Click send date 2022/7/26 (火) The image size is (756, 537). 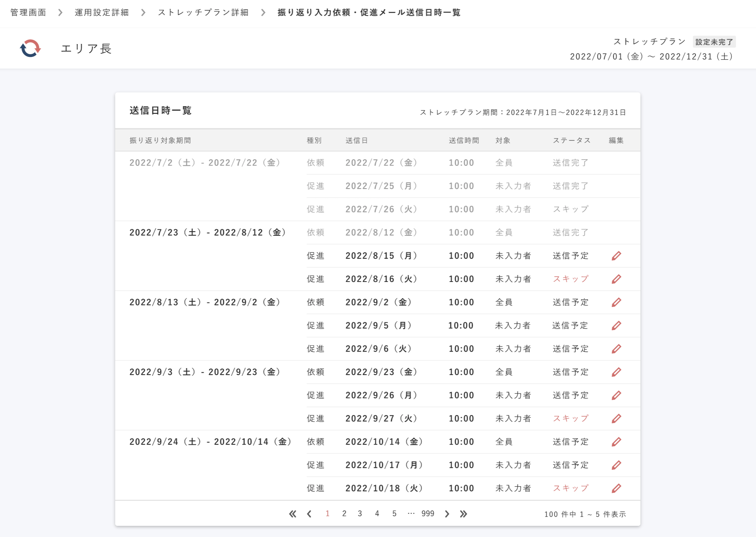point(381,209)
